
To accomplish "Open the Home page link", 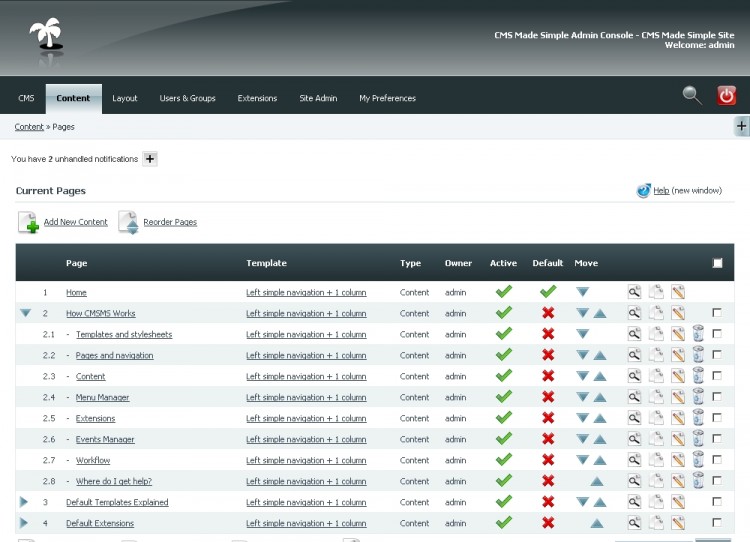I will point(77,292).
